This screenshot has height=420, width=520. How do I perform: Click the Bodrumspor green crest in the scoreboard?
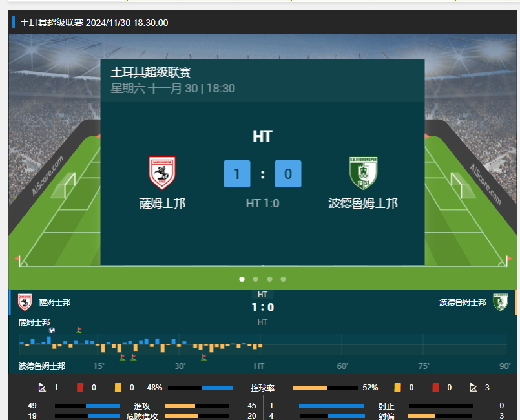tap(364, 173)
